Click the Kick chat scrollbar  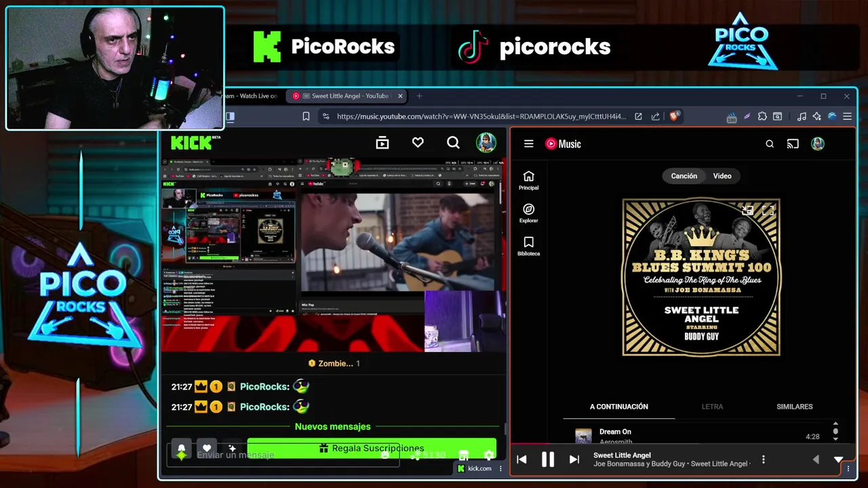[x=505, y=428]
